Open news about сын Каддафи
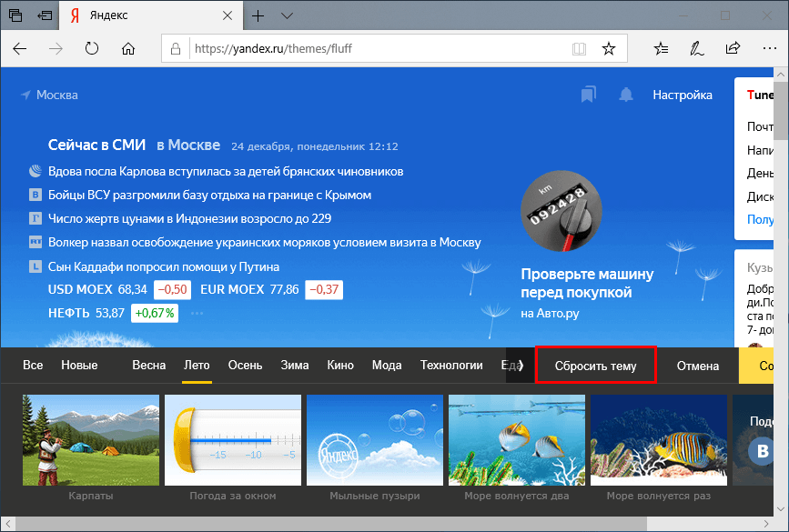The image size is (789, 532). pyautogui.click(x=164, y=266)
